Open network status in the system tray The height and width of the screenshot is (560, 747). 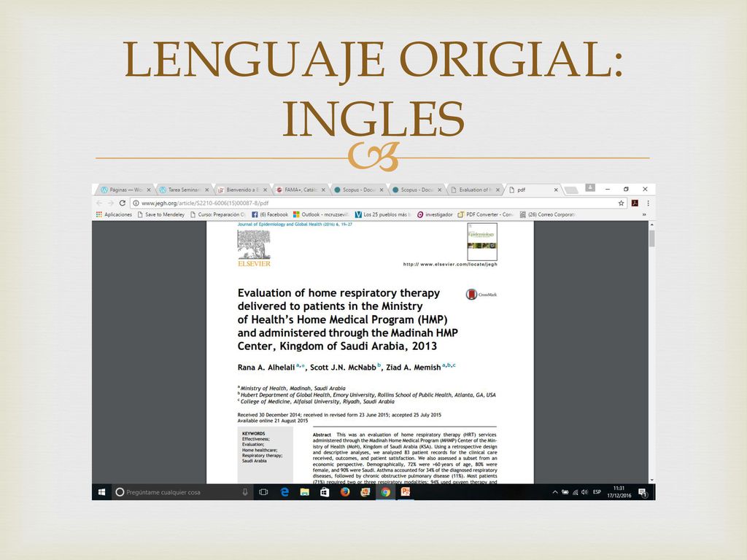coord(575,492)
